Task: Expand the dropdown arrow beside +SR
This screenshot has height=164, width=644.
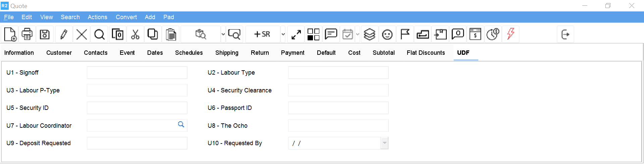Action: (283, 34)
